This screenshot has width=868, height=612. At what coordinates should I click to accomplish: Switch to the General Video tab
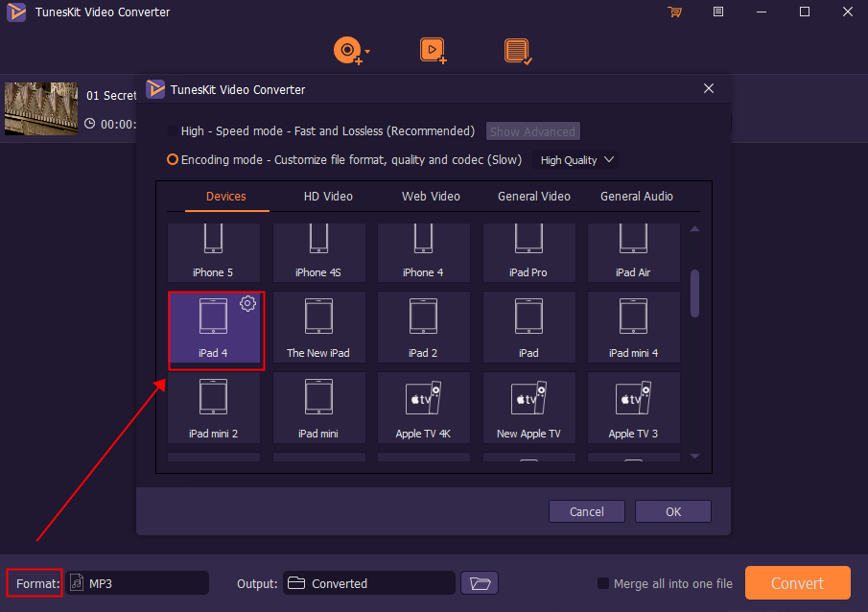(x=533, y=196)
